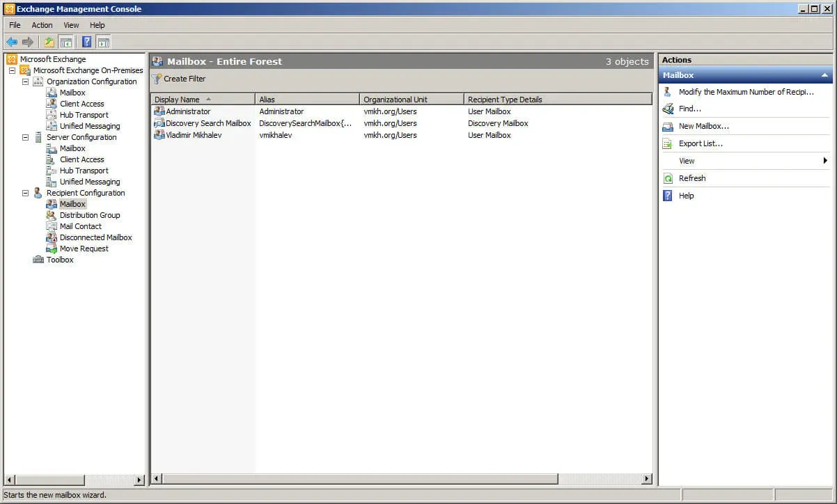This screenshot has height=504, width=837.
Task: Click the Refresh action
Action: click(x=692, y=178)
